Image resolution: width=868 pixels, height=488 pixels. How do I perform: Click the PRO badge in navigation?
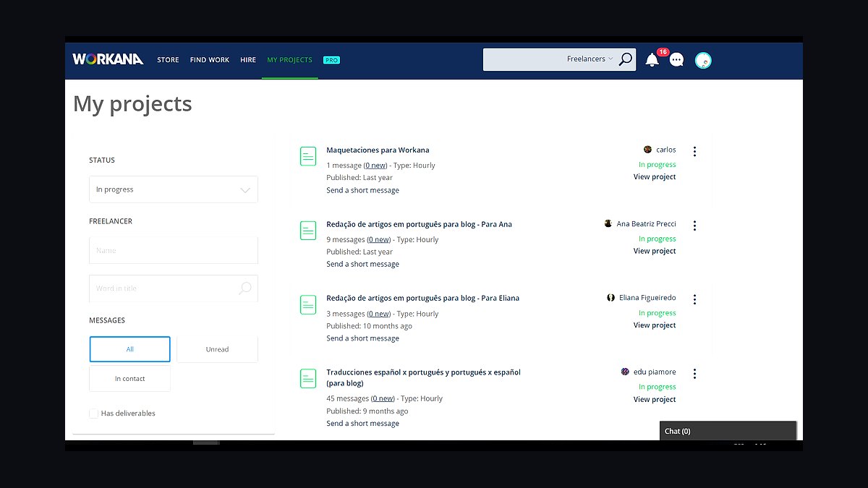pyautogui.click(x=331, y=60)
